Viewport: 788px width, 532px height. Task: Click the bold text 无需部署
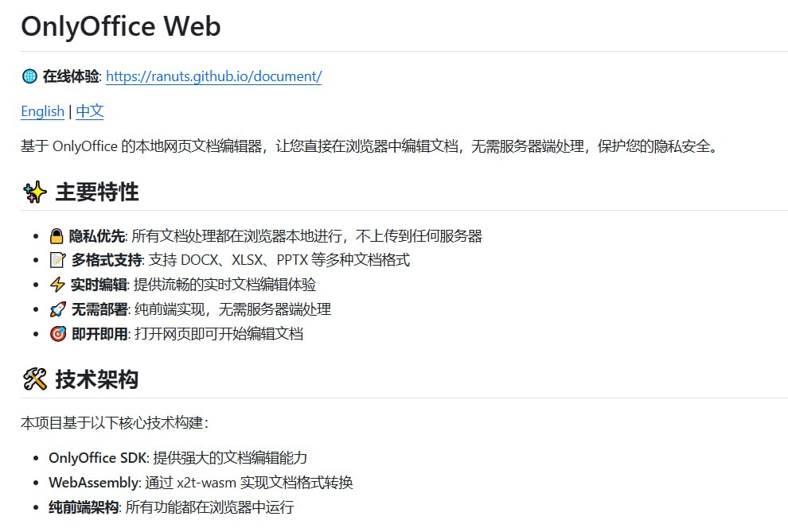(100, 309)
